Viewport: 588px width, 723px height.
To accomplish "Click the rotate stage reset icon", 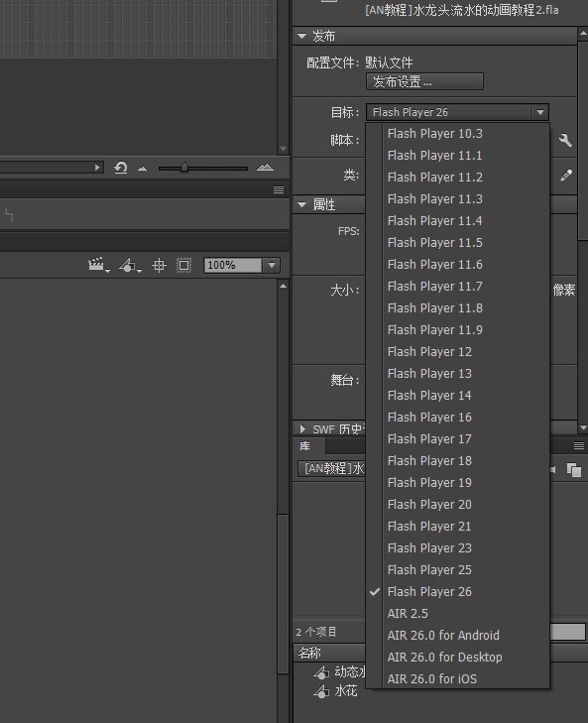I will click(x=121, y=168).
